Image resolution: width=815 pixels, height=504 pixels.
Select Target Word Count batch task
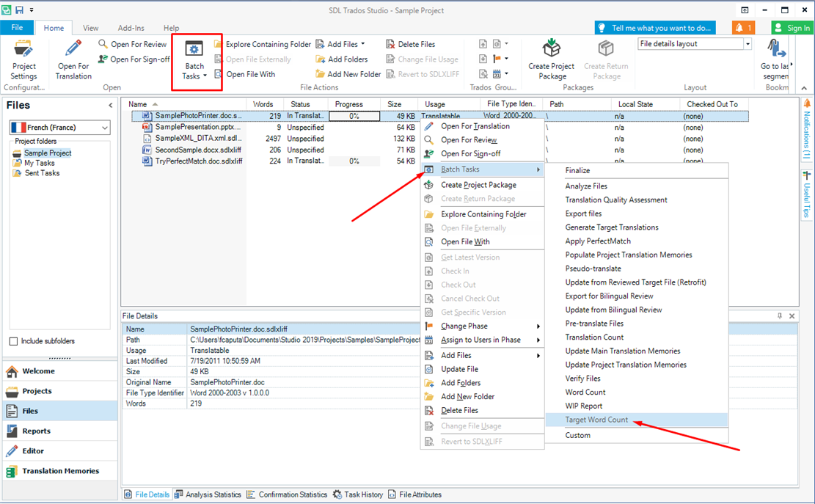pos(637,420)
